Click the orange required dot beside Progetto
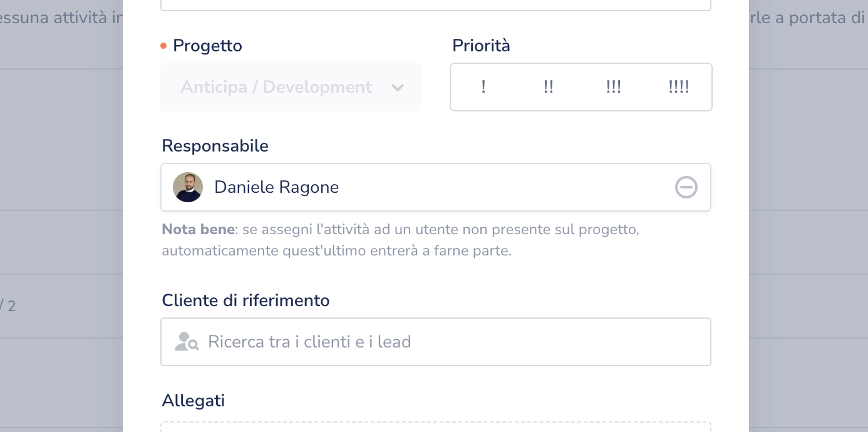The height and width of the screenshot is (432, 868). click(x=163, y=46)
